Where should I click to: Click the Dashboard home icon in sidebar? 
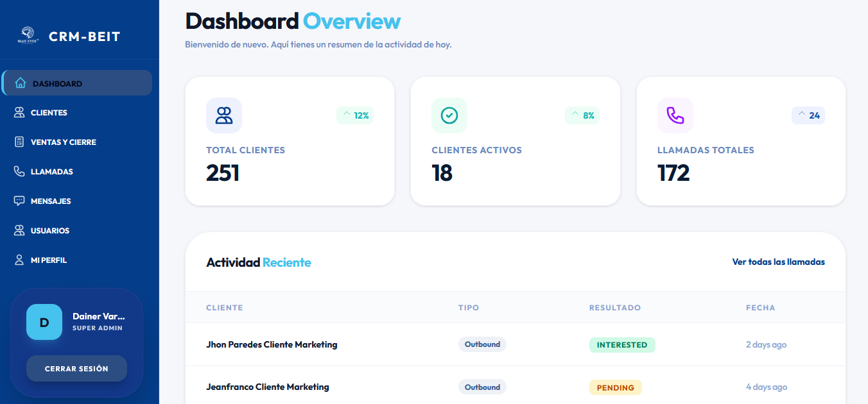21,83
